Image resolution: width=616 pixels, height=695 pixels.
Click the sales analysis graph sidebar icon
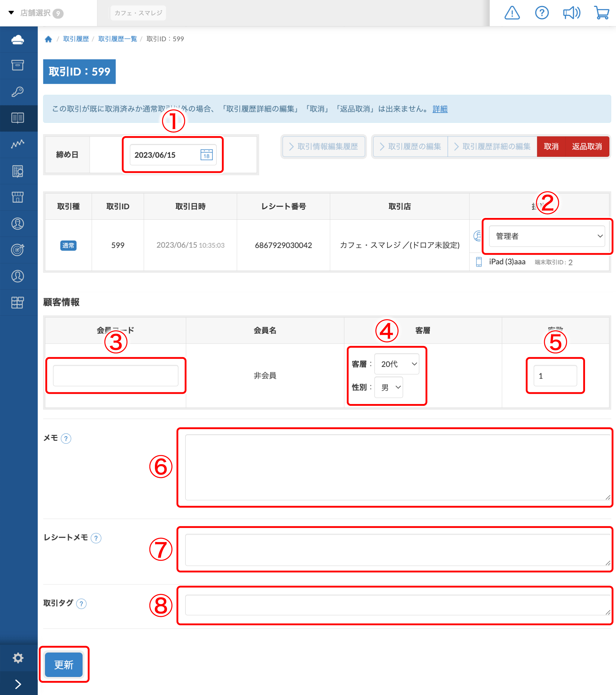(x=18, y=144)
